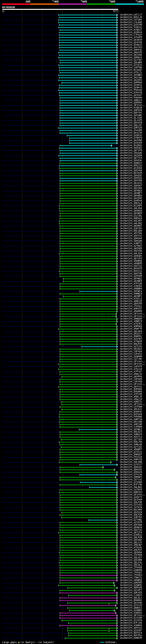The width and height of the screenshot is (146, 644).
Task: Click hit label UniRef100_C5YHU3
Action: 131,575
